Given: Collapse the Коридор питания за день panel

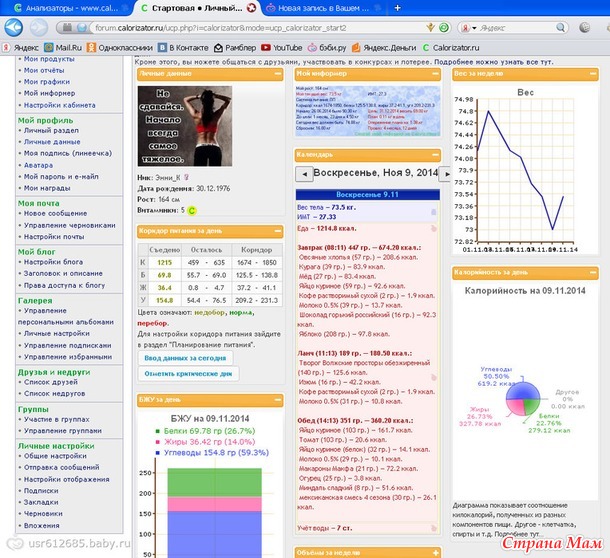Looking at the screenshot, I should click(x=278, y=231).
